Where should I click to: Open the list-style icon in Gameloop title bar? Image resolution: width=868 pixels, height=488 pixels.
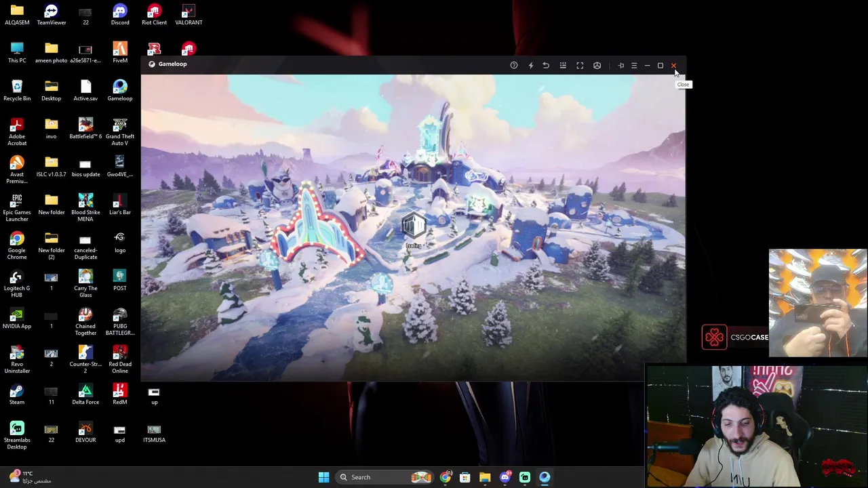(563, 65)
